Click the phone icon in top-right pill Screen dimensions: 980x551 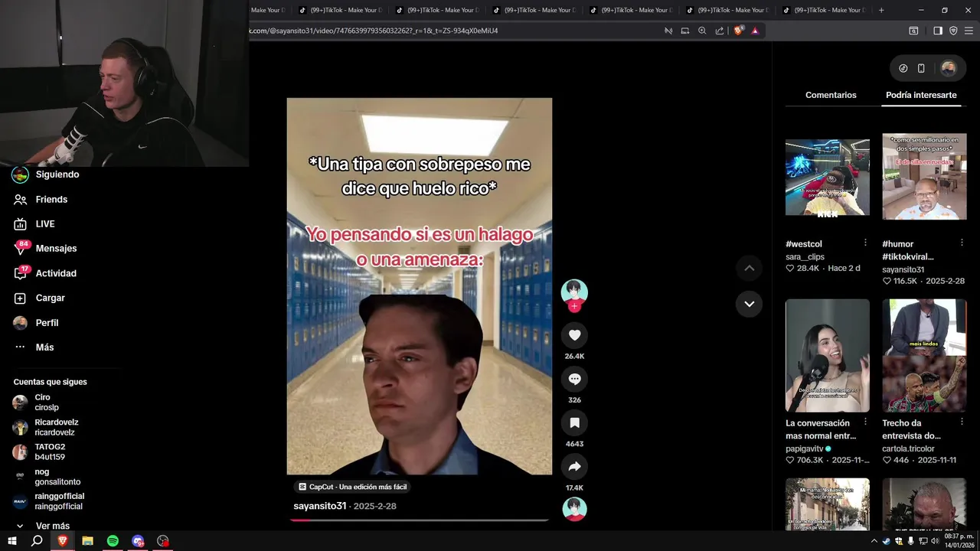click(921, 68)
